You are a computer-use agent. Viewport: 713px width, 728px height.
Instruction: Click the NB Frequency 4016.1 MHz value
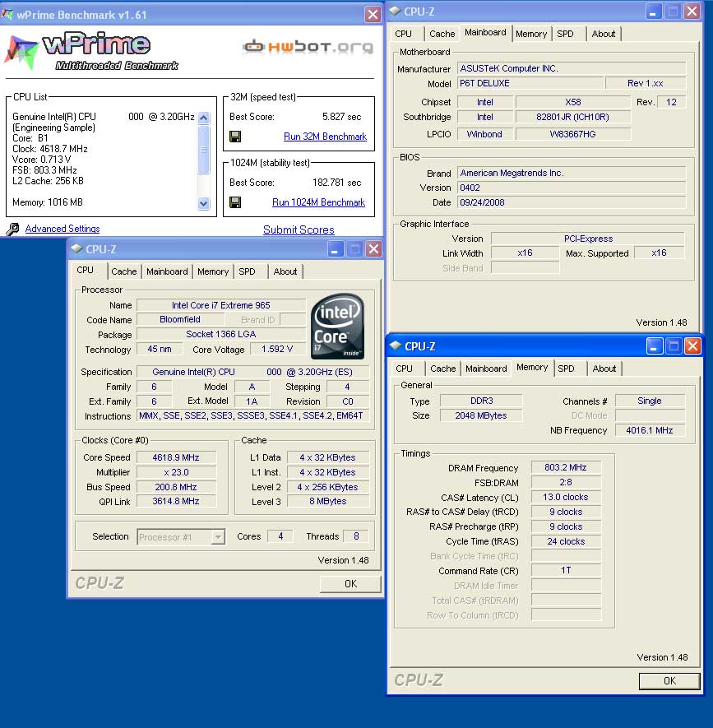tap(650, 430)
